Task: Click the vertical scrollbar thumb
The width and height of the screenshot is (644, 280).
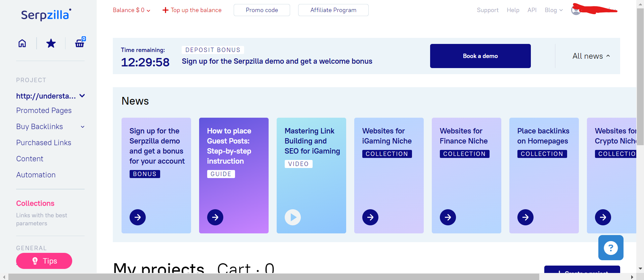Action: pyautogui.click(x=640, y=76)
